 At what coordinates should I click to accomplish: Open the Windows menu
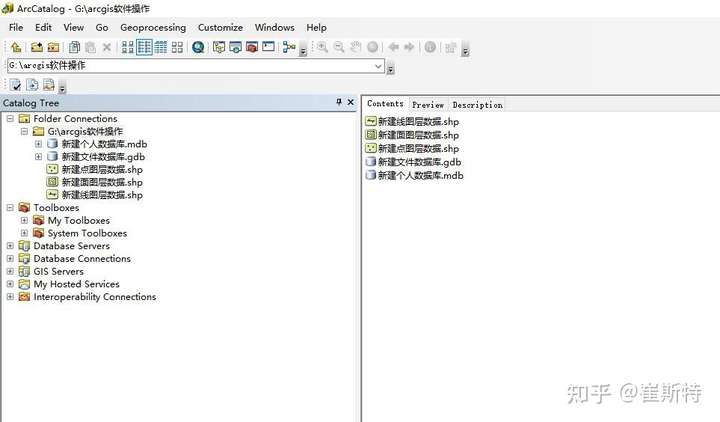click(275, 28)
